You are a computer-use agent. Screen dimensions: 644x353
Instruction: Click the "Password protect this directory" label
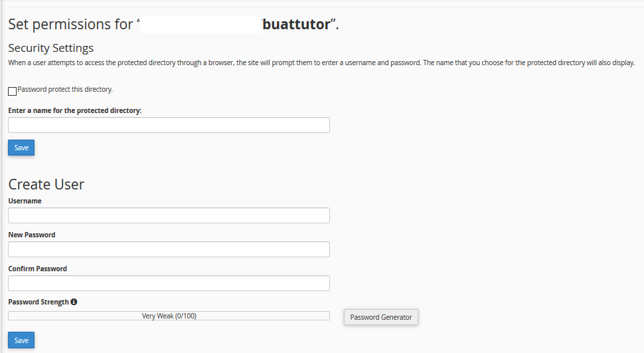(65, 89)
